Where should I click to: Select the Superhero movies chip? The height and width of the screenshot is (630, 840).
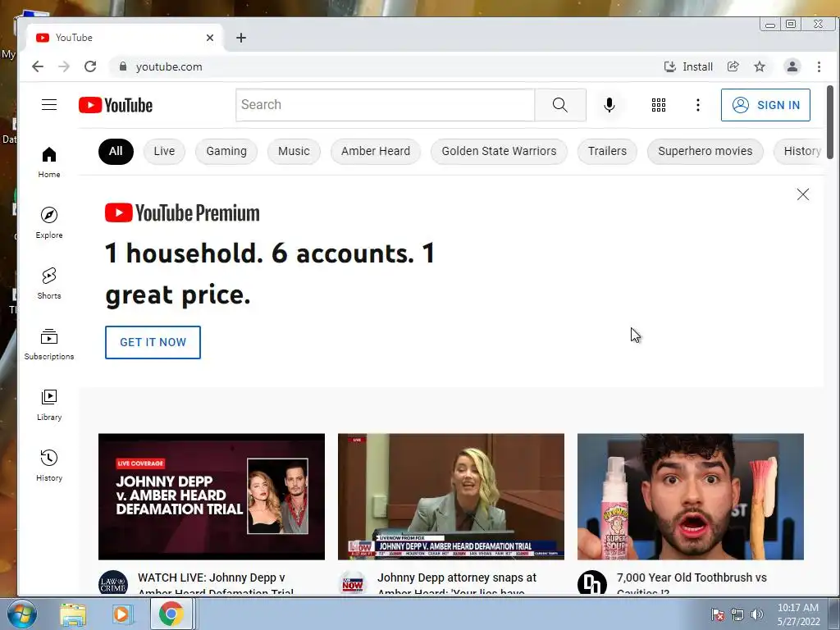pos(705,152)
